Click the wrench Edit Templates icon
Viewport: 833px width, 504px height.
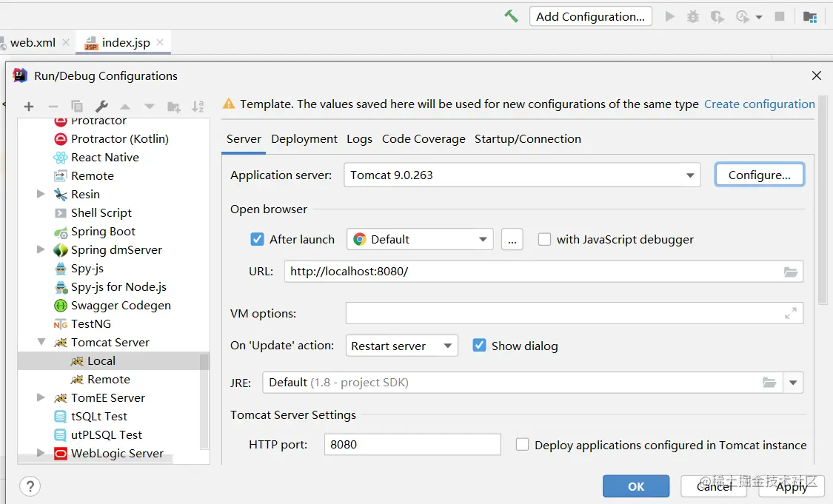coord(102,107)
